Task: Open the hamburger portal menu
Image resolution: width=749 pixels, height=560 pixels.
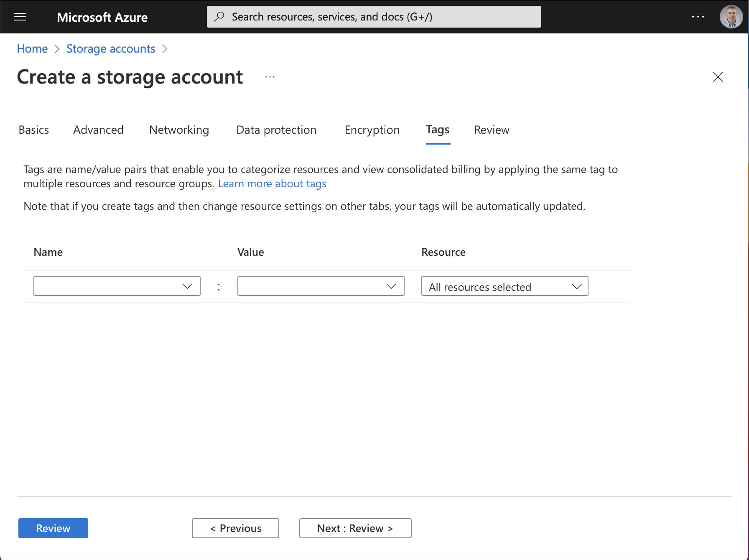Action: 20,17
